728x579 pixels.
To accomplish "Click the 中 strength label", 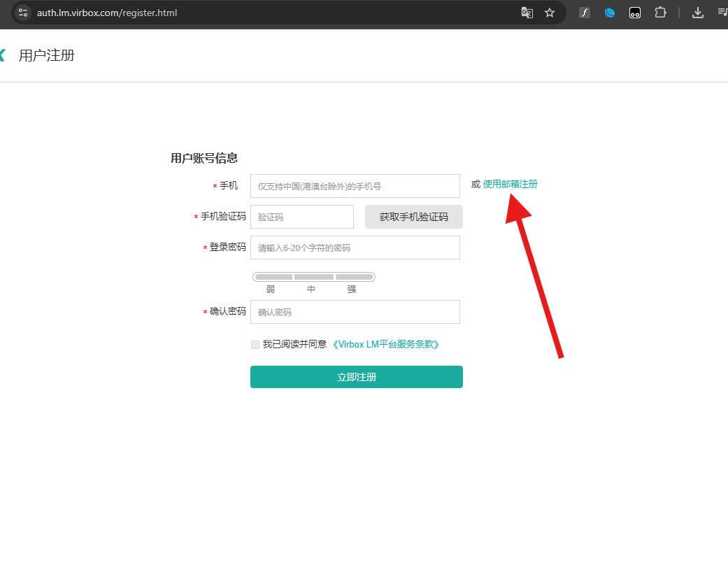I will click(311, 289).
